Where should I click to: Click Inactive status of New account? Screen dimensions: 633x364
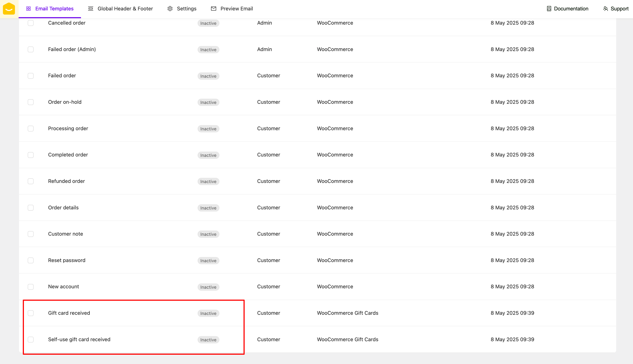point(208,287)
